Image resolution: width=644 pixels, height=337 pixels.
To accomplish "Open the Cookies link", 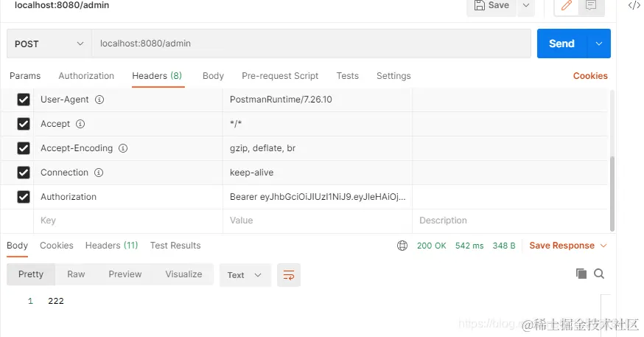I will [590, 76].
